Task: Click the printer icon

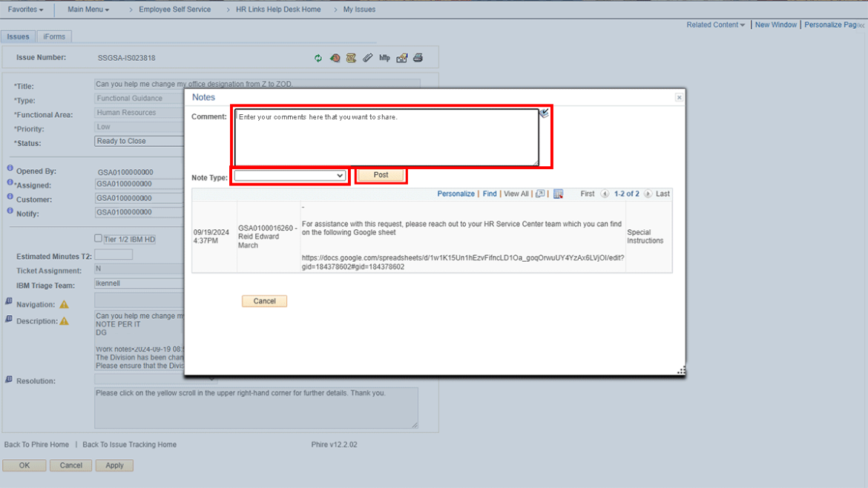Action: pyautogui.click(x=418, y=58)
